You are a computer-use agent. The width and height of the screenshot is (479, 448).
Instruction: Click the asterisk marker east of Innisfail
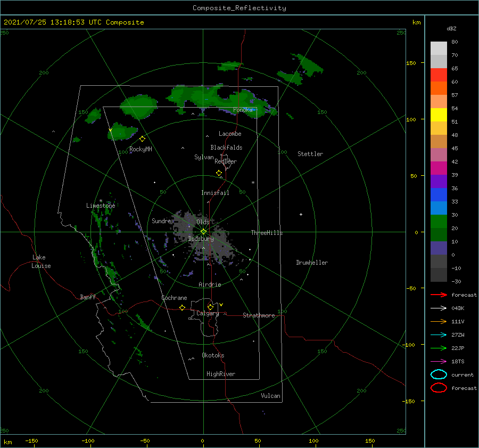click(x=253, y=183)
